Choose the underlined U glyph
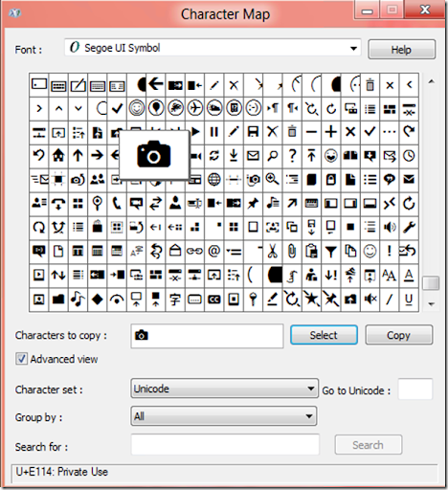The height and width of the screenshot is (490, 448). [x=409, y=300]
